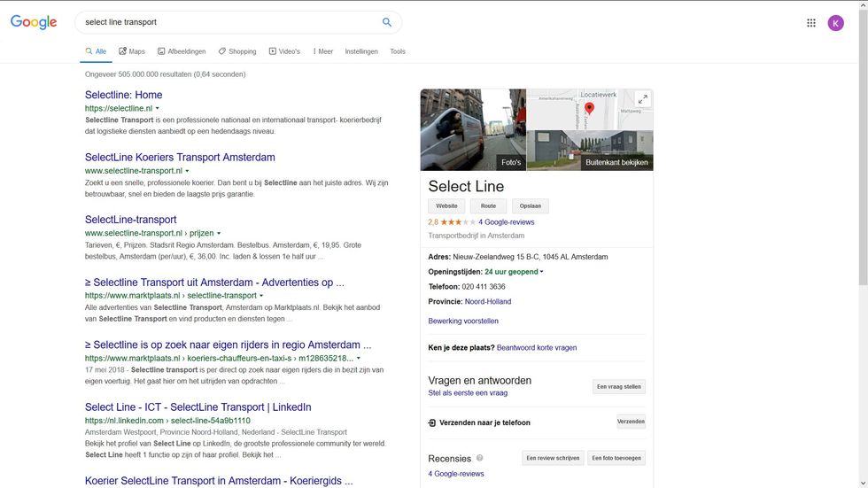Click Een review schrijven button
Image resolution: width=868 pixels, height=488 pixels.
tap(553, 458)
